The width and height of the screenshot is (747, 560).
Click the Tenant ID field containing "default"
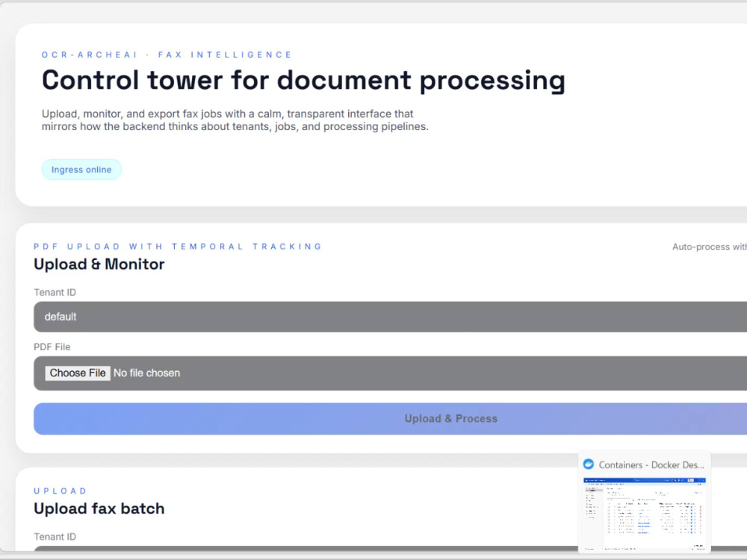pos(390,317)
